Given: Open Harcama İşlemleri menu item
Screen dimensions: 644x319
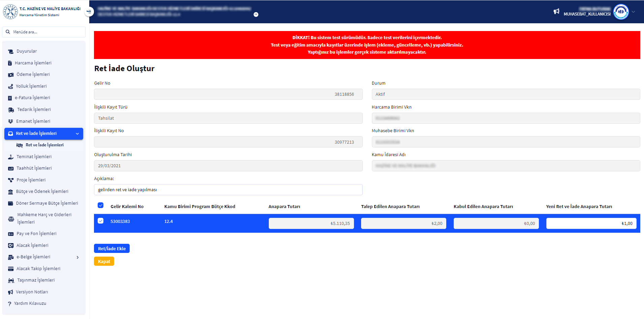Looking at the screenshot, I should (33, 63).
